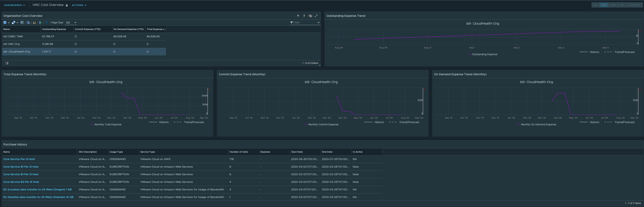Open Core Service B2 Per i5 Host link
This screenshot has width=644, height=207.
(x=21, y=182)
